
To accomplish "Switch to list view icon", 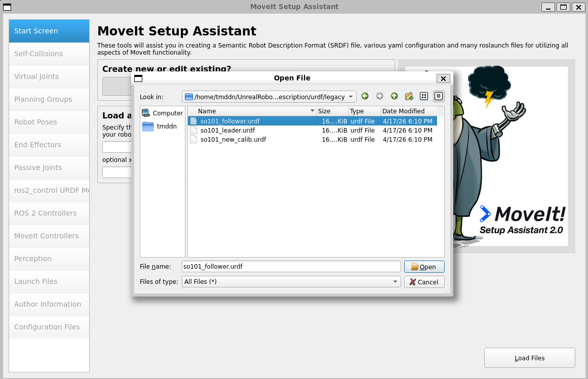I will click(424, 96).
